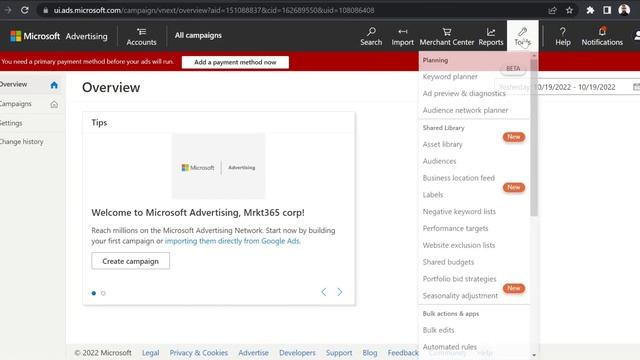Screen dimensions: 640x360
Task: Select the first tip carousel dot
Action: [94, 293]
